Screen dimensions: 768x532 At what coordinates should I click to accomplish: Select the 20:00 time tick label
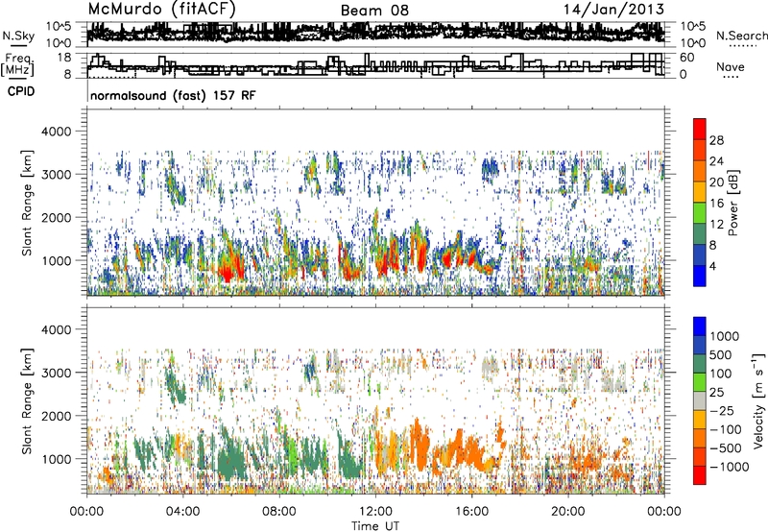pyautogui.click(x=567, y=512)
